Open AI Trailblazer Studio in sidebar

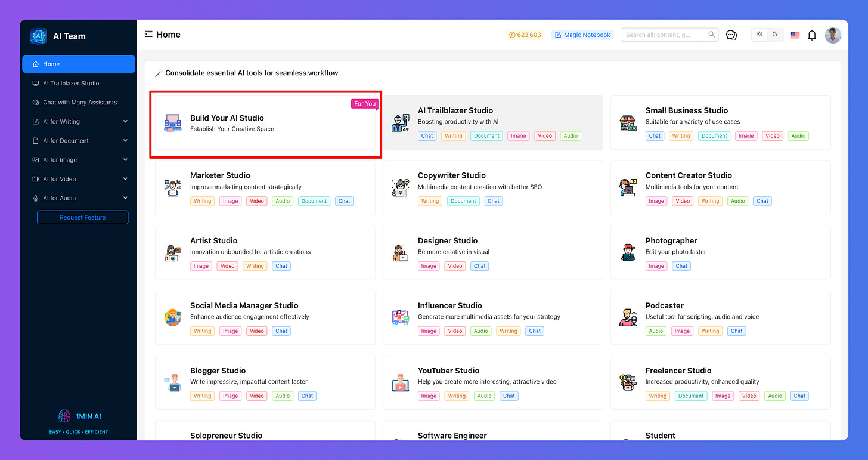click(x=79, y=83)
